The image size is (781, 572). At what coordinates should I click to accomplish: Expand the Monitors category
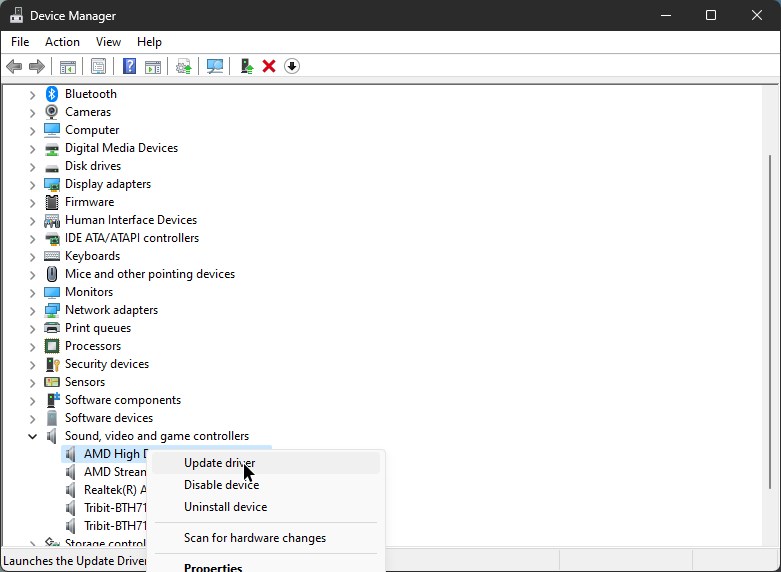coord(32,292)
